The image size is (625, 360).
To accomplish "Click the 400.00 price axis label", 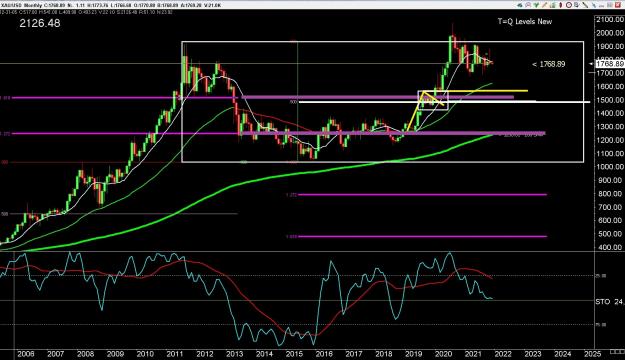I will click(x=611, y=247).
